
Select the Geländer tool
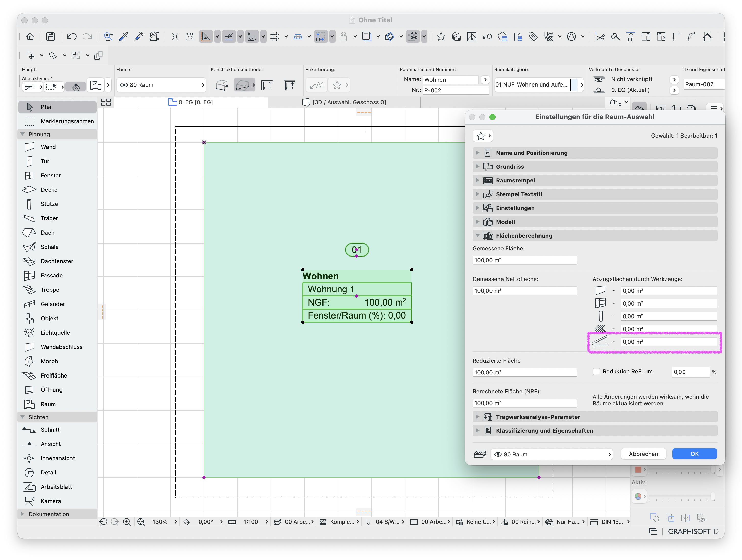(57, 305)
